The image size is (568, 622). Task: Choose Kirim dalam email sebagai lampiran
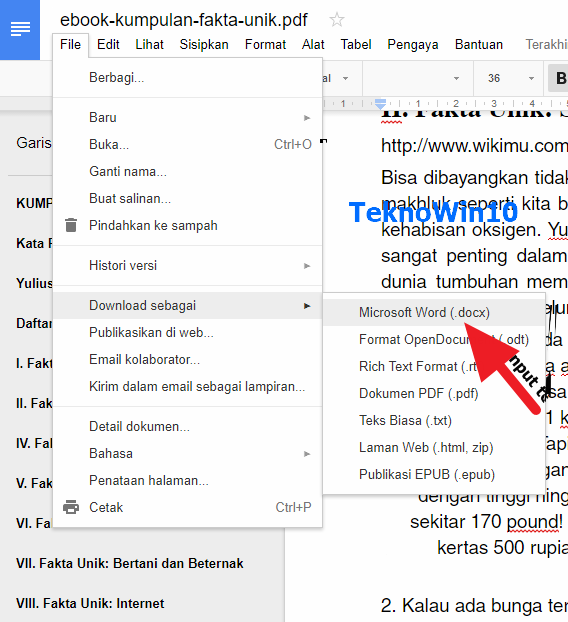coord(187,386)
